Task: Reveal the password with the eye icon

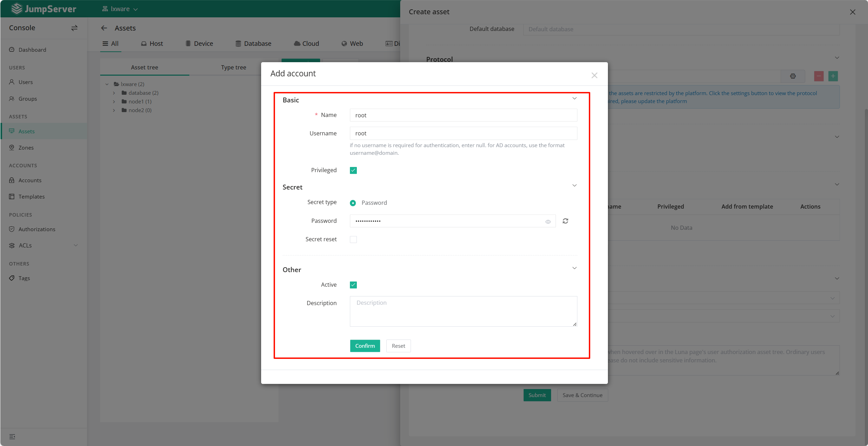Action: click(x=548, y=221)
